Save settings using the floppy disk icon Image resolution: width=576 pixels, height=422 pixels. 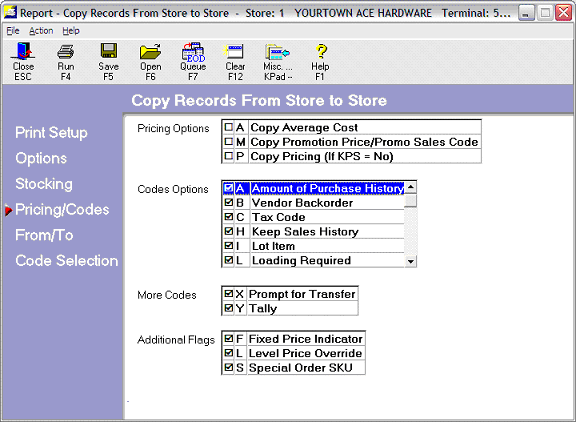[x=108, y=61]
